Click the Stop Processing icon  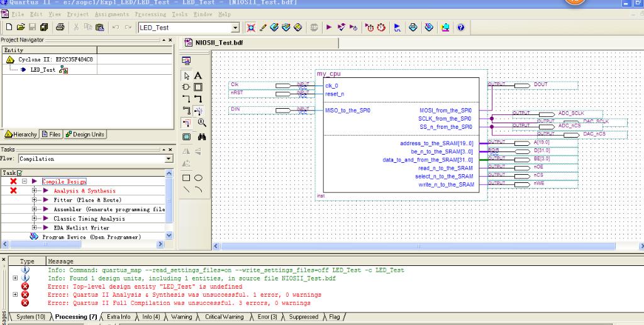pos(314,28)
